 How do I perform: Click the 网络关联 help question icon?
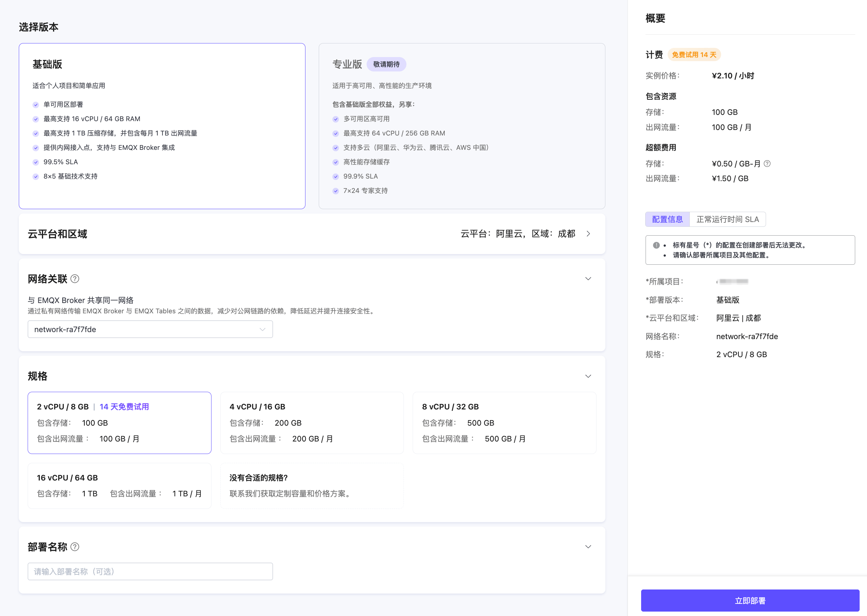point(75,279)
